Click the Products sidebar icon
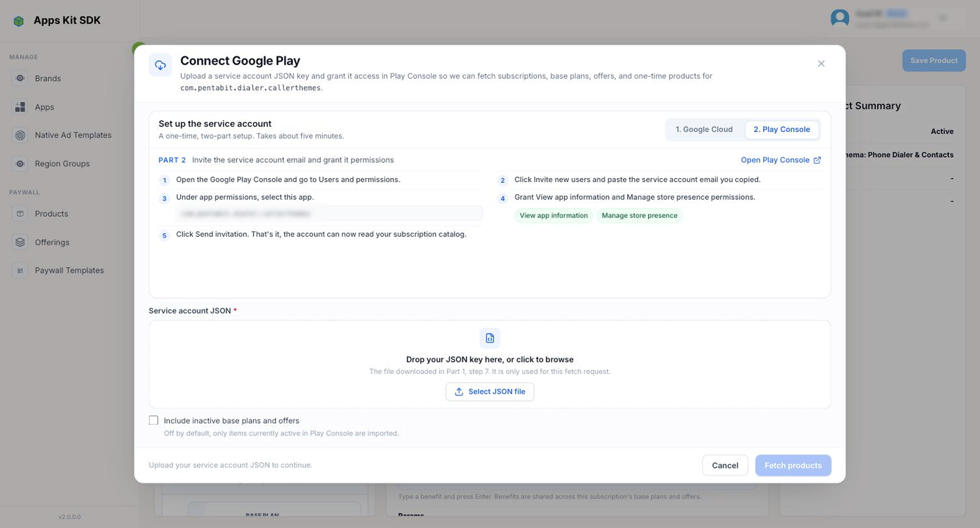This screenshot has width=980, height=528. 20,213
